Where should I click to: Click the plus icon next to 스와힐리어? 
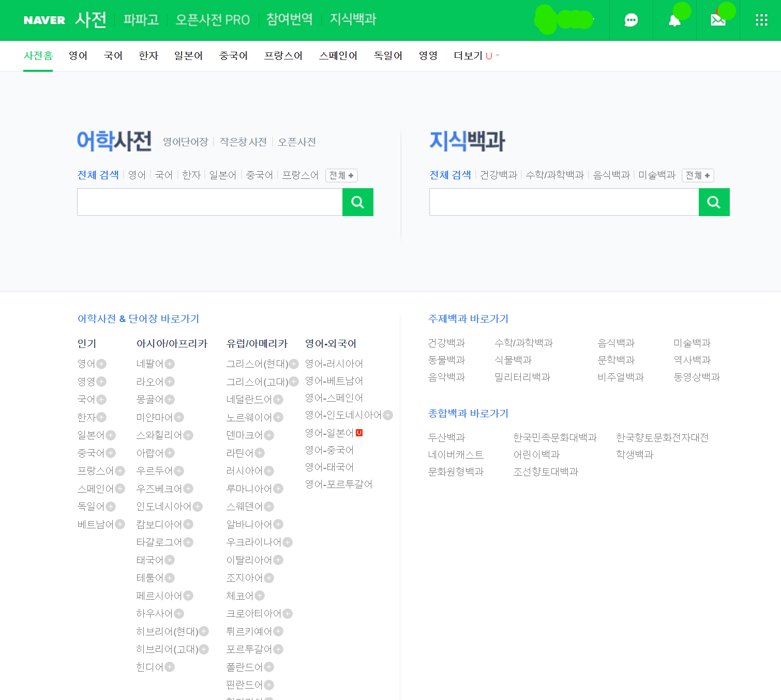coord(188,435)
